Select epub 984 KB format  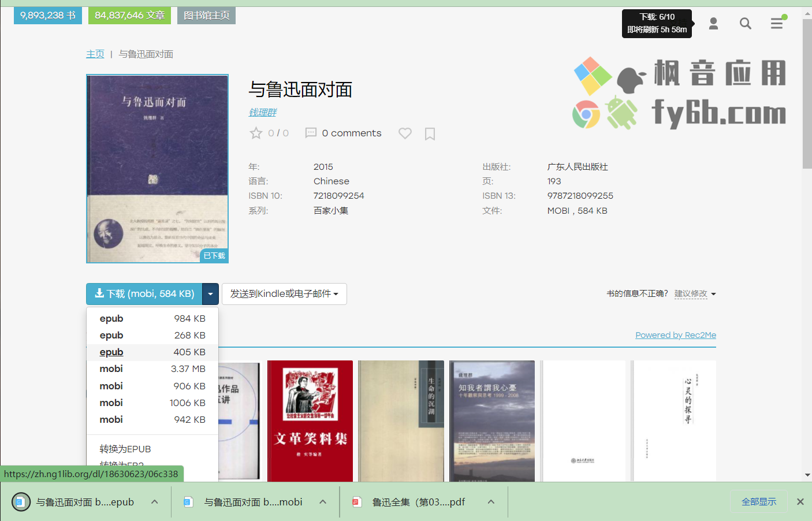point(152,319)
